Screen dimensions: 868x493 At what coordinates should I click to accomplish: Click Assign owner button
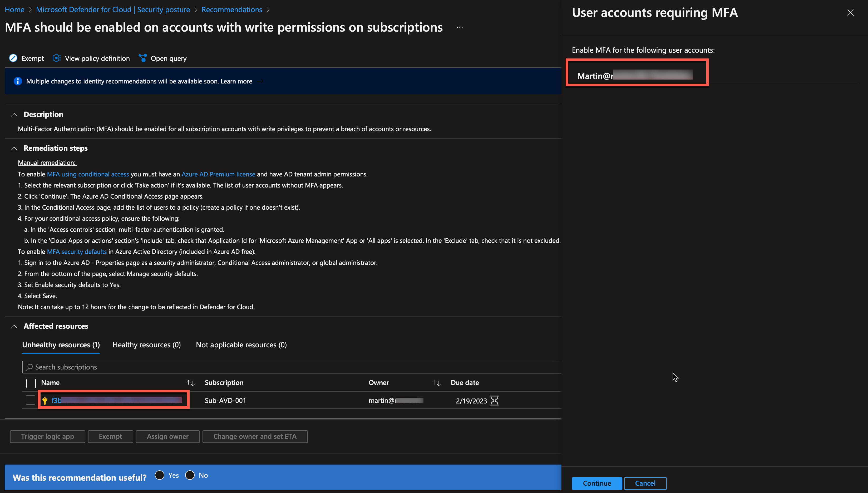(167, 436)
